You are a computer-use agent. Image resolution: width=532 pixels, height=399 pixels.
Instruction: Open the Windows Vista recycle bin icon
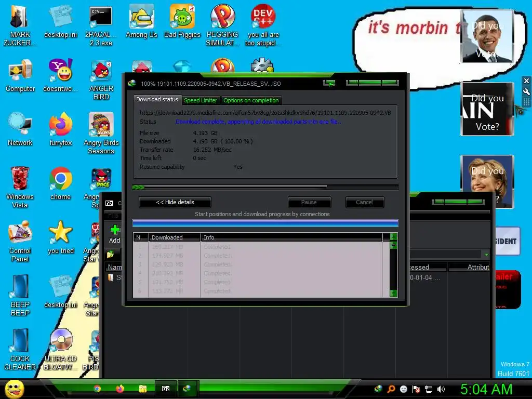20,187
